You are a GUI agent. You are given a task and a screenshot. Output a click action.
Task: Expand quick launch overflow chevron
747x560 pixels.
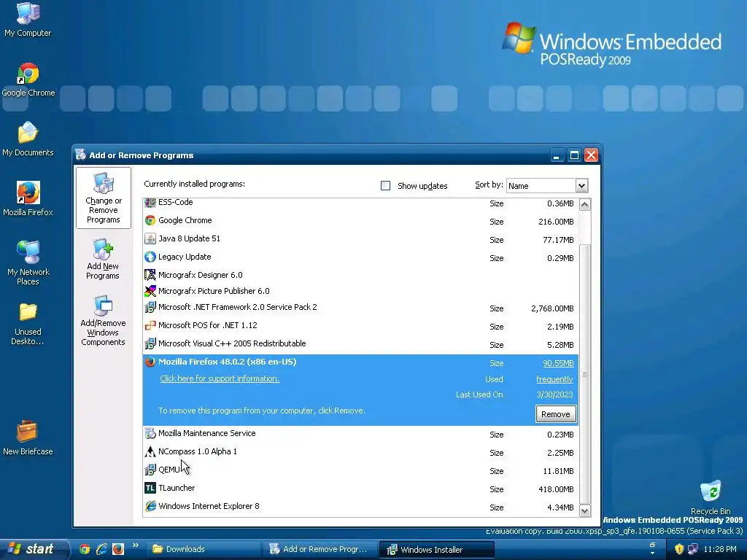[x=135, y=545]
